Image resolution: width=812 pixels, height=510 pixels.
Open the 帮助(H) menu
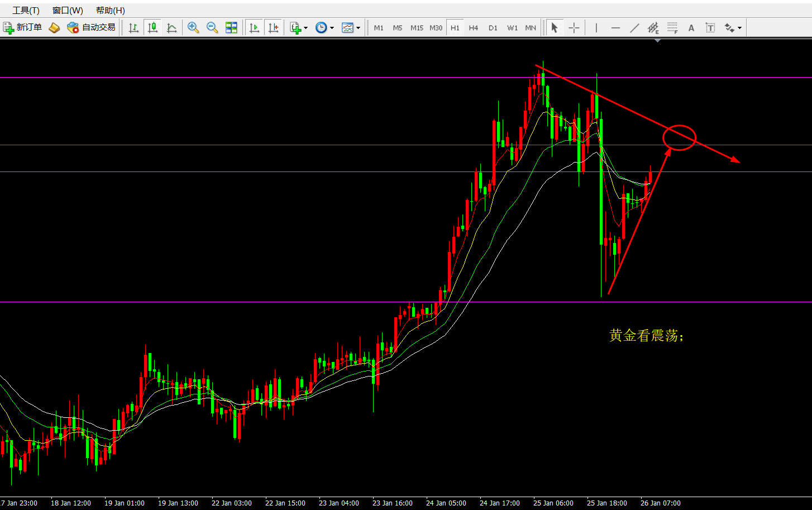pos(110,10)
